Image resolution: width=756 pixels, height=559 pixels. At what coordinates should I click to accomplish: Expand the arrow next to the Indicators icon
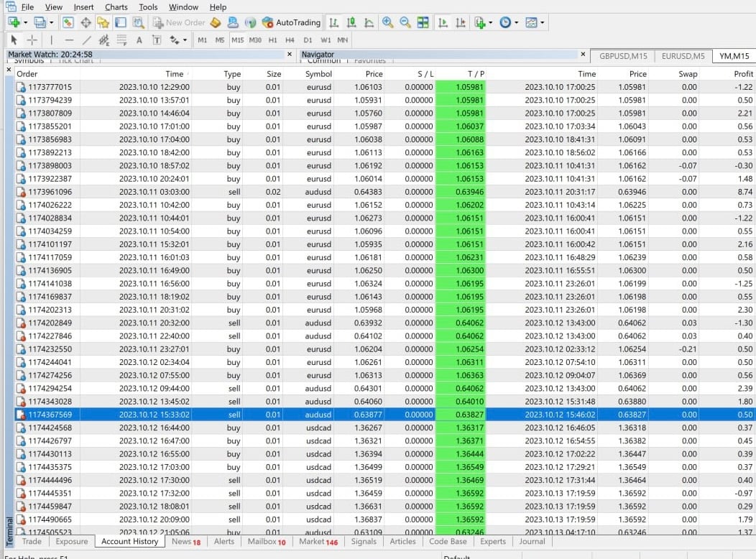pos(491,22)
